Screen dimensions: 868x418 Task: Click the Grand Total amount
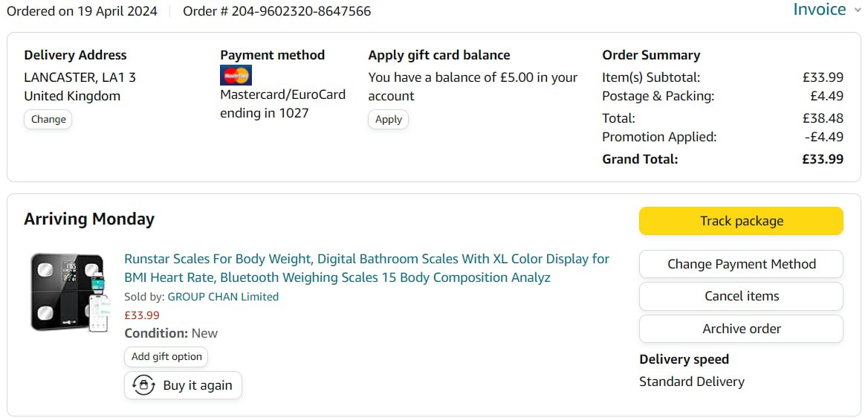pos(822,159)
